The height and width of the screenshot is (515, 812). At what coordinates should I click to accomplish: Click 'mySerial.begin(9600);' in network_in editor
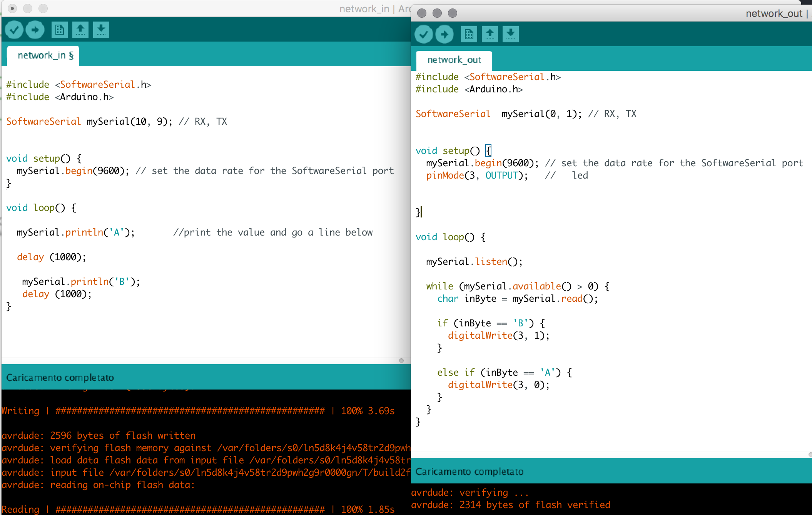pos(73,171)
